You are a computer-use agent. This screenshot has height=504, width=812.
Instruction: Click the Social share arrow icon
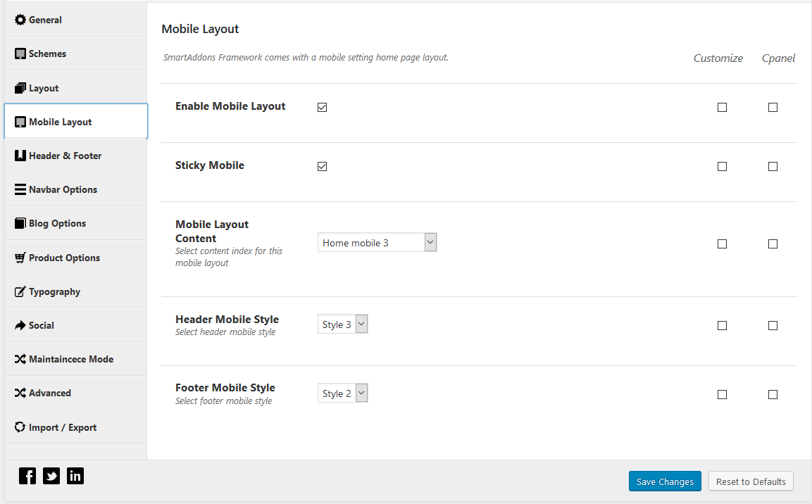[x=20, y=325]
